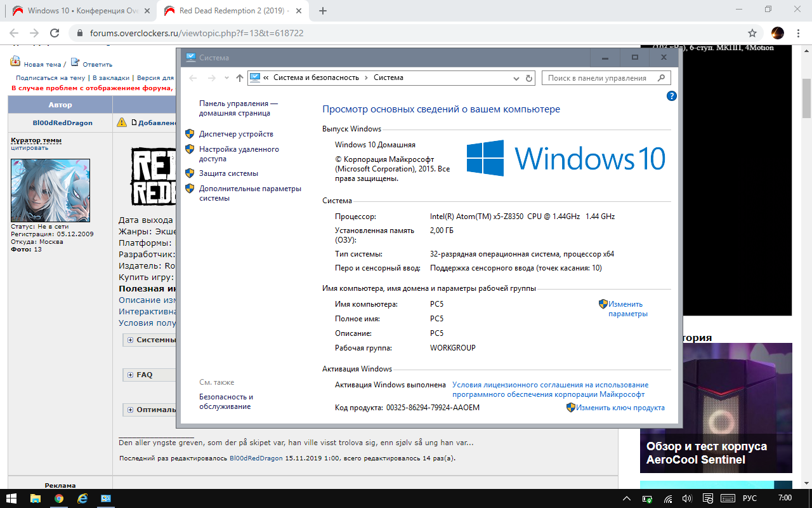Open the Wi-Fi network tray icon
812x508 pixels.
pyautogui.click(x=668, y=498)
